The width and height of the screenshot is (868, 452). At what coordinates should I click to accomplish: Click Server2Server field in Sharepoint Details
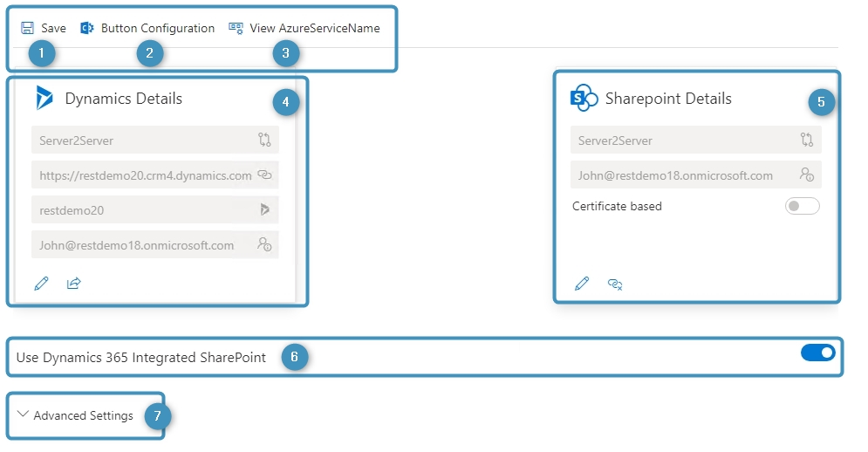[x=696, y=140]
